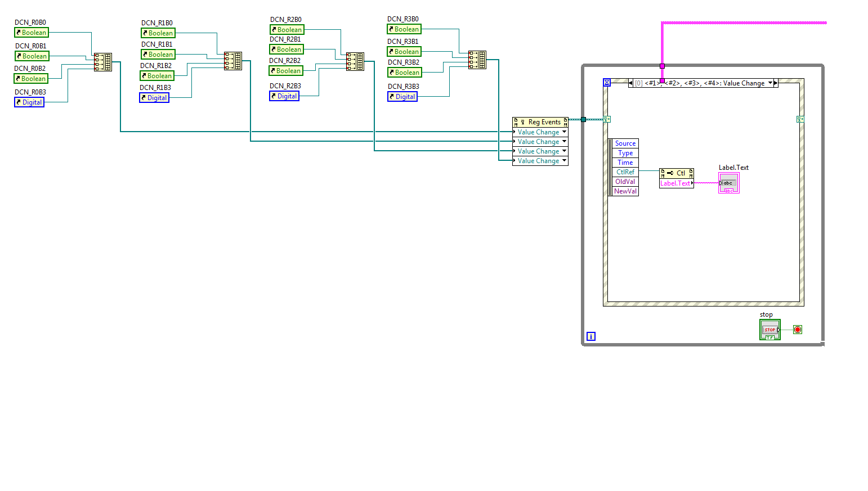Click the Reg Events node header
This screenshot has height=491, width=868.
(x=540, y=122)
